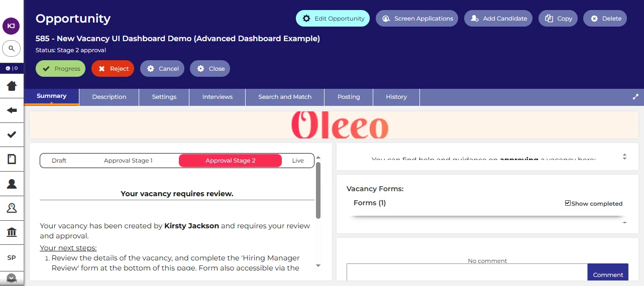The height and width of the screenshot is (286, 644).
Task: Select the Live stage
Action: (x=298, y=161)
